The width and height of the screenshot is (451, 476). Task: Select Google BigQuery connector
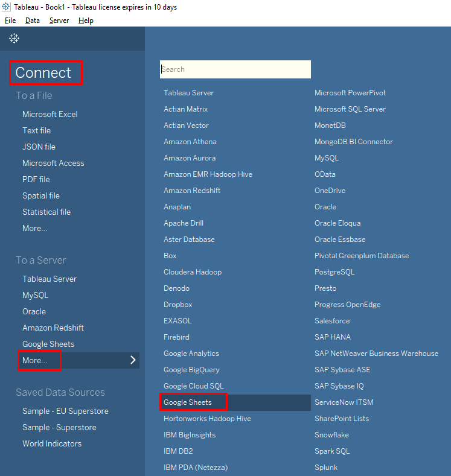(191, 370)
